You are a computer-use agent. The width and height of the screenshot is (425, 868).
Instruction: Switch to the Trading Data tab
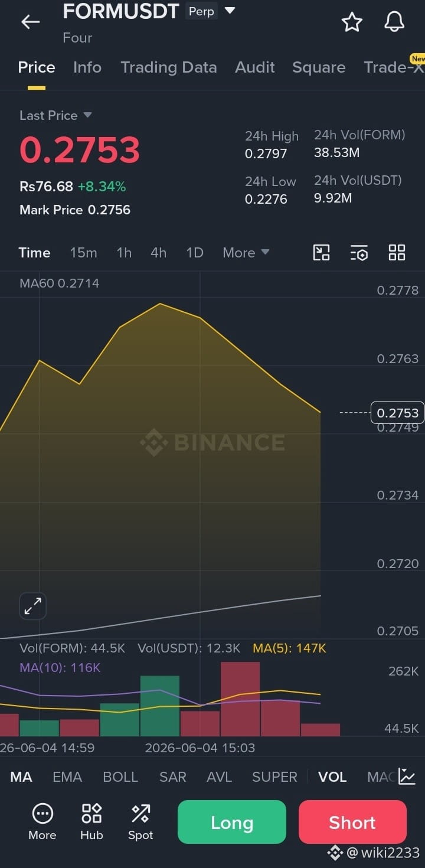pos(169,67)
